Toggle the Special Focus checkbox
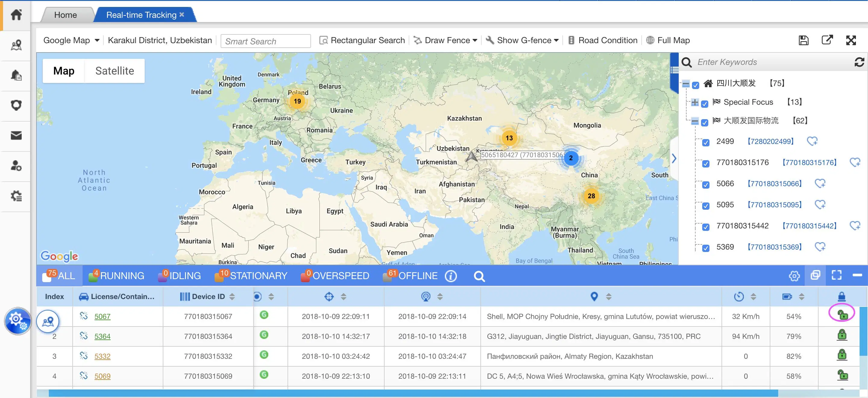The height and width of the screenshot is (398, 868). point(705,104)
